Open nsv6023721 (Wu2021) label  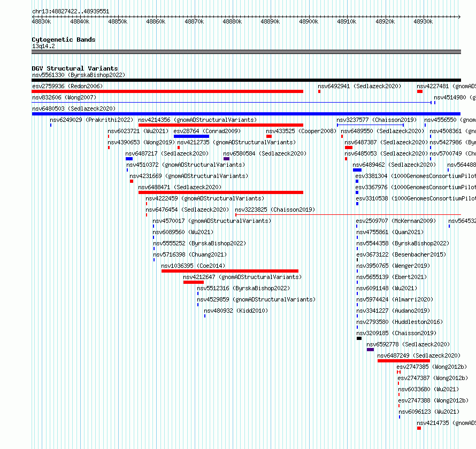138,131
